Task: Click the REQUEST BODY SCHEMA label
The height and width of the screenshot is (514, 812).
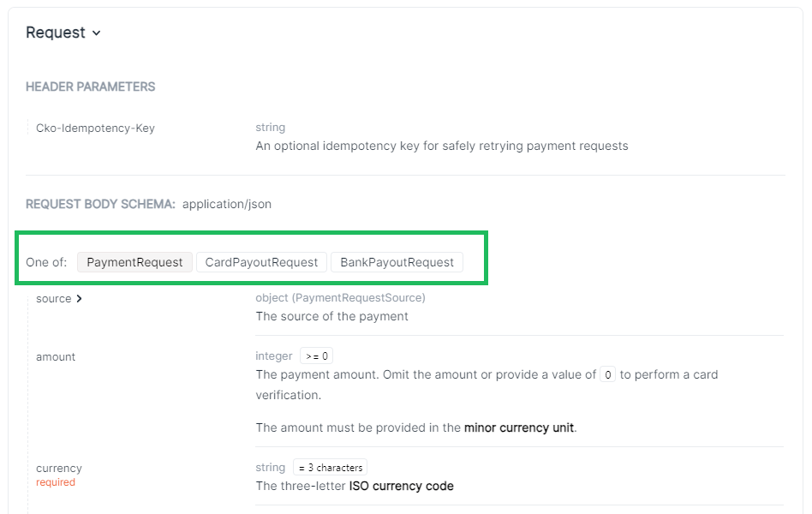Action: point(100,204)
